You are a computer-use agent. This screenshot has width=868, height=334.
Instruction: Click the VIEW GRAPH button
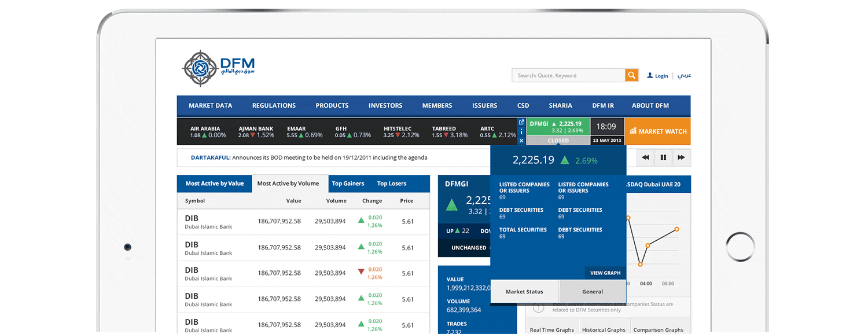point(605,273)
